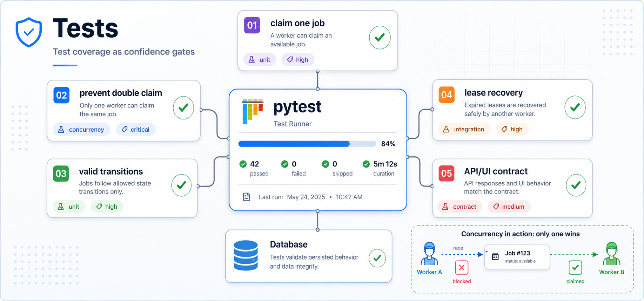Click the 84% progress value

388,144
